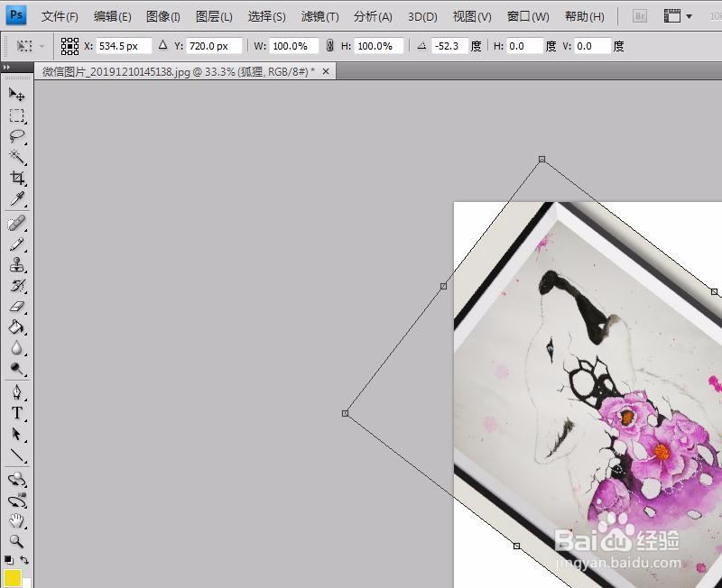Open the 文件(F) menu
Image resolution: width=722 pixels, height=588 pixels.
coord(60,17)
